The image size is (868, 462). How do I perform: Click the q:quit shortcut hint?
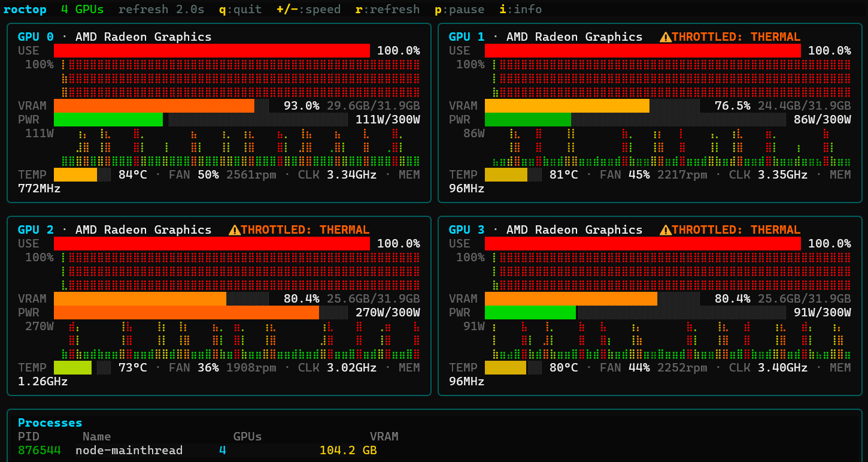point(240,9)
